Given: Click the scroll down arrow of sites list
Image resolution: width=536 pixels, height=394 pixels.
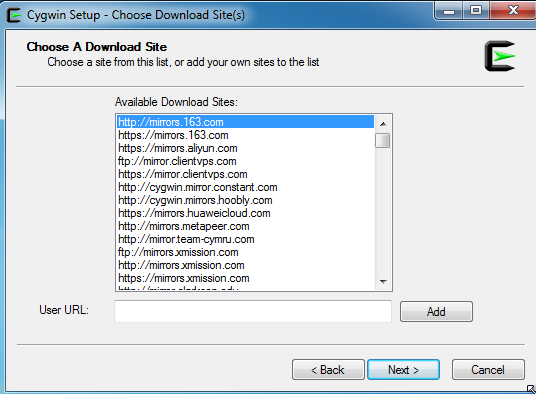Looking at the screenshot, I should 383,282.
